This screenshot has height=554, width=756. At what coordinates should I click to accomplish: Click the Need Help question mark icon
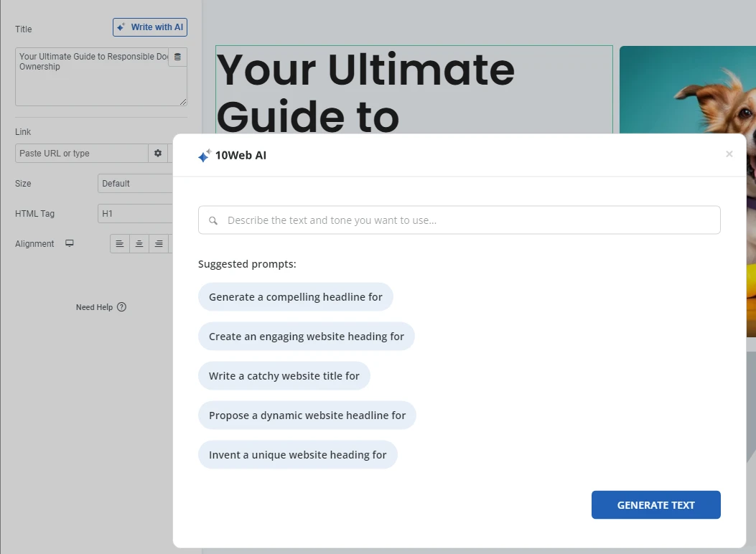(x=121, y=307)
